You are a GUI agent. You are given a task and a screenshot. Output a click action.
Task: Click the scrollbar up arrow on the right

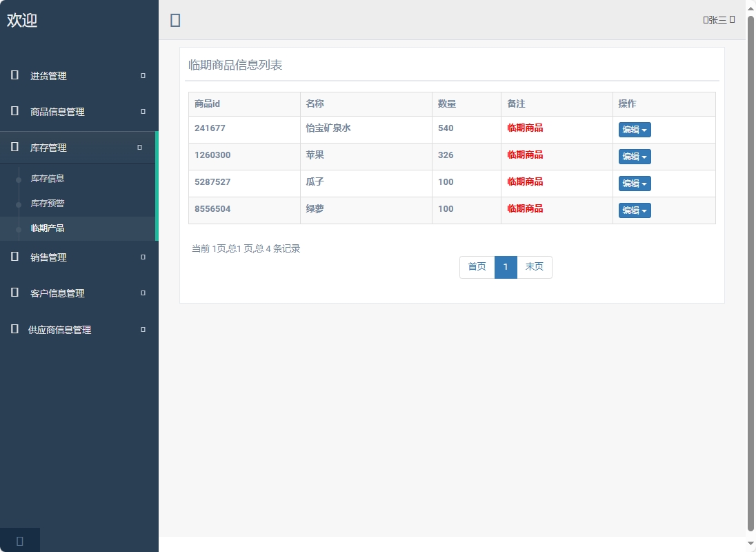click(x=751, y=7)
